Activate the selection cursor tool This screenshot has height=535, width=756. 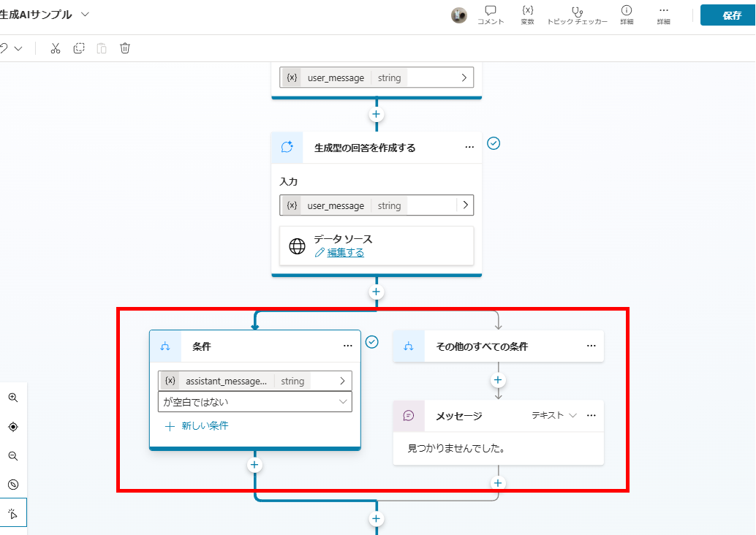coord(13,512)
